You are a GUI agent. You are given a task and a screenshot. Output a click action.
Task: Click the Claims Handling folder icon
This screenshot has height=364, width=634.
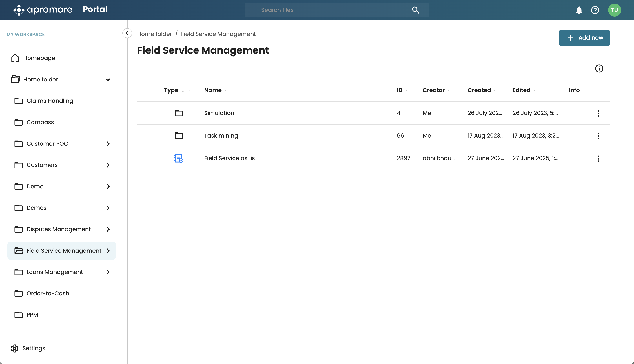pos(19,101)
